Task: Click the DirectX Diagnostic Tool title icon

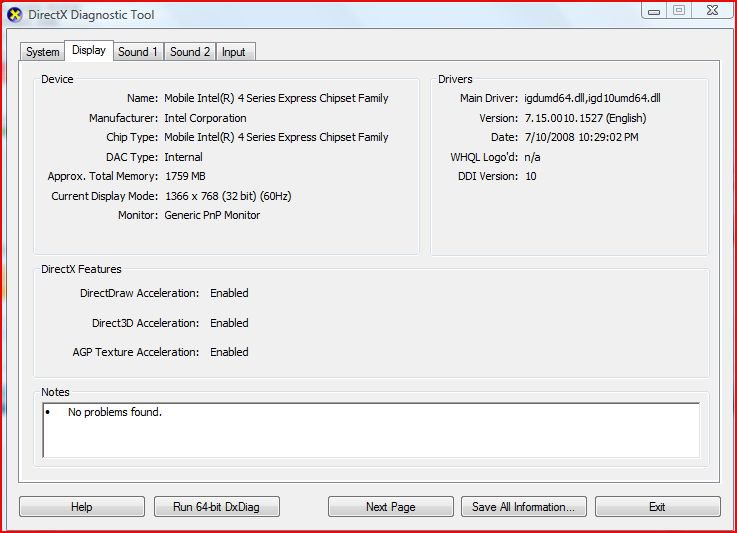Action: [15, 15]
